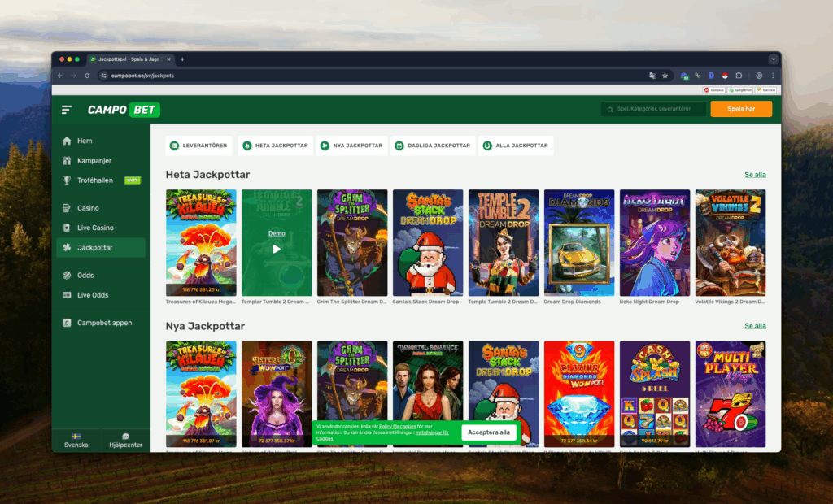Play Templar Tumble 2 game button
Screen dimensions: 833x504
point(277,249)
